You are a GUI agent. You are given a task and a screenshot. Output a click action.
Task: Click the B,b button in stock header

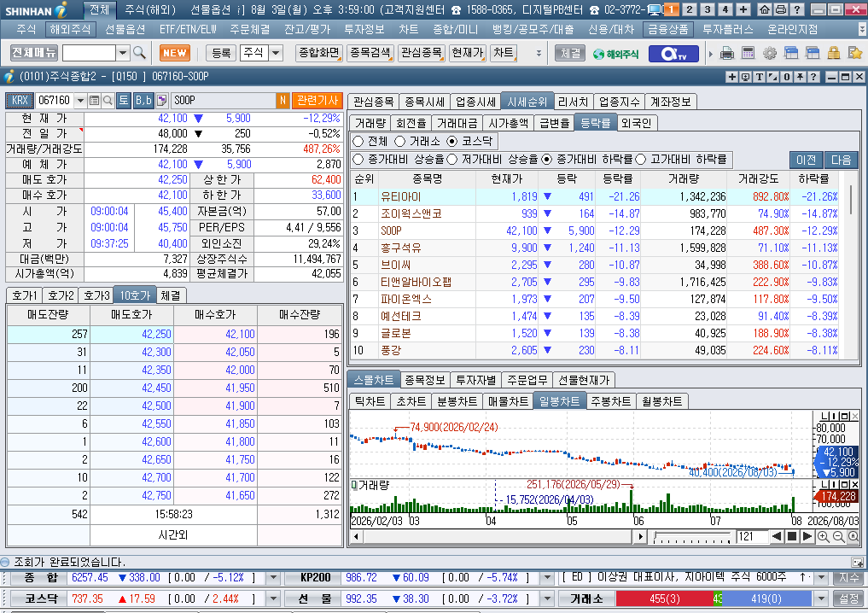(143, 100)
